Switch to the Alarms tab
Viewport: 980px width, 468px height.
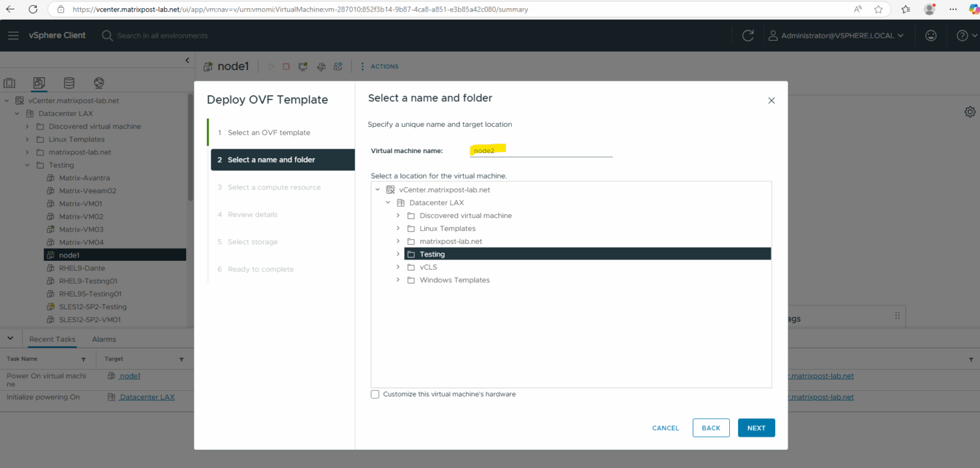103,339
